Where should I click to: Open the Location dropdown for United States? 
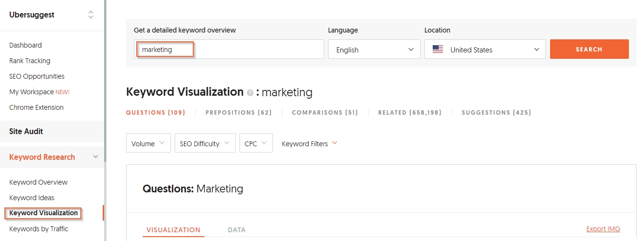[485, 50]
